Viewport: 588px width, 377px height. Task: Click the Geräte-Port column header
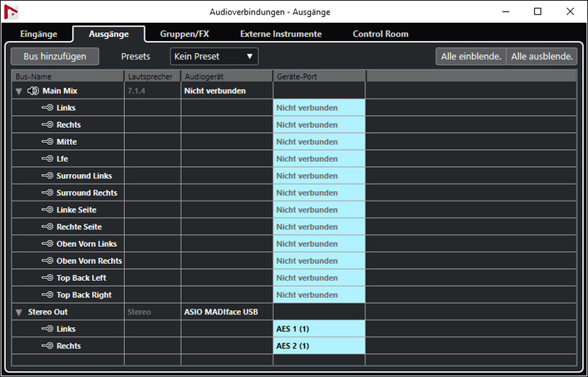[x=319, y=76]
